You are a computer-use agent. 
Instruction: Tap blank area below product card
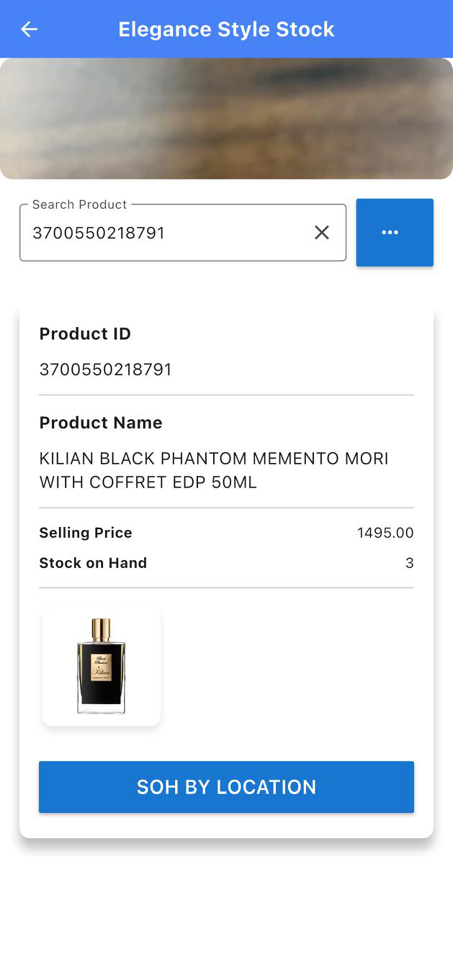tap(226, 909)
